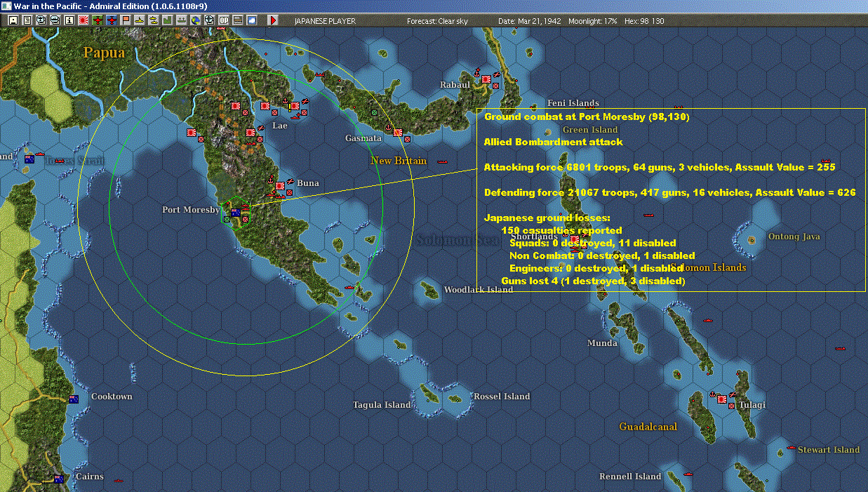Click the first overlapping screens icon
Screen dimensions: 868x492
pos(41,20)
